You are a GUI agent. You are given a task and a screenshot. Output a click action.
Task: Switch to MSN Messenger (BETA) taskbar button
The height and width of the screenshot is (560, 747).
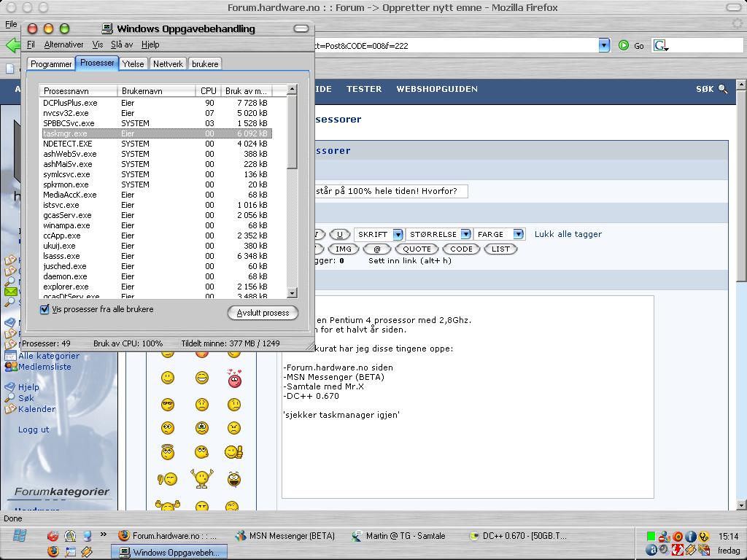[286, 536]
